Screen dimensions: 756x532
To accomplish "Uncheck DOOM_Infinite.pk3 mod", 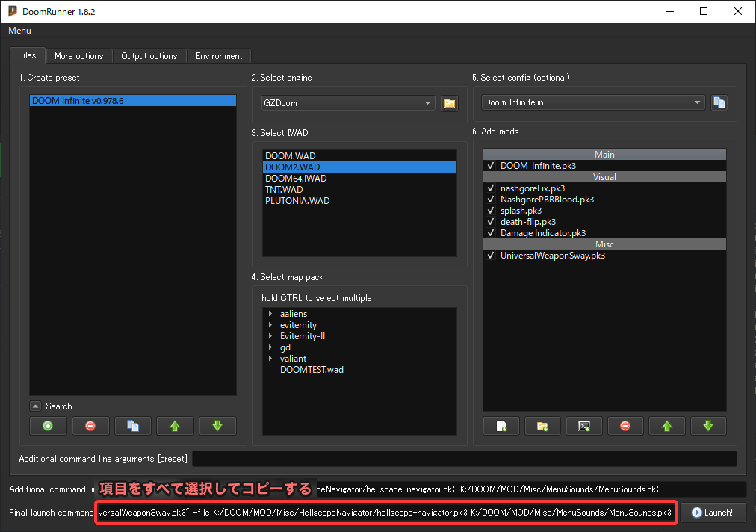I will (491, 165).
